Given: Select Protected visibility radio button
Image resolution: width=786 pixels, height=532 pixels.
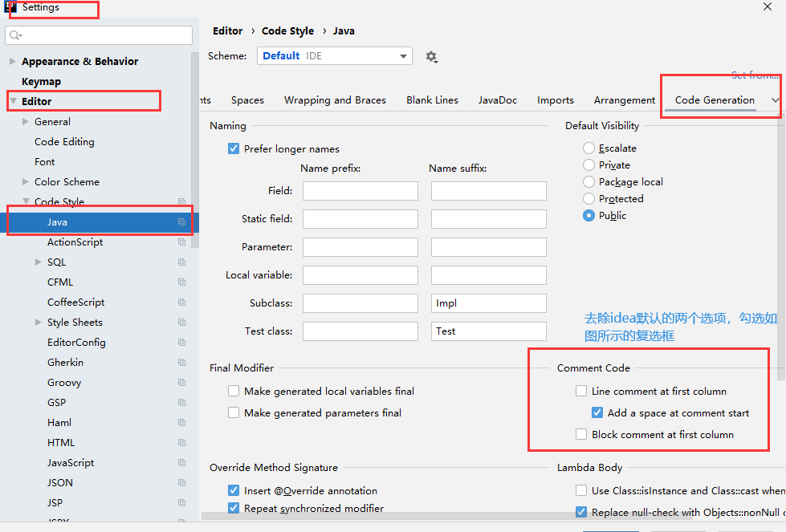Looking at the screenshot, I should click(x=589, y=199).
